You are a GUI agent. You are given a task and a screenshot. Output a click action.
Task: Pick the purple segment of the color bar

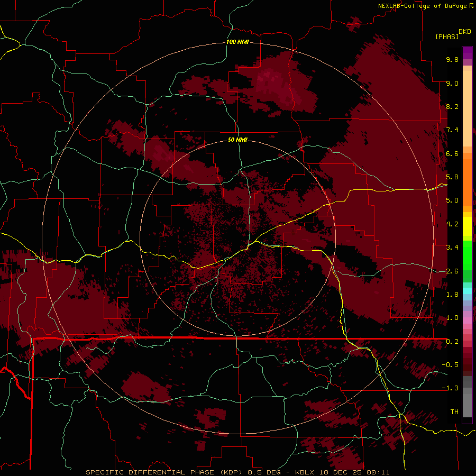click(x=467, y=53)
